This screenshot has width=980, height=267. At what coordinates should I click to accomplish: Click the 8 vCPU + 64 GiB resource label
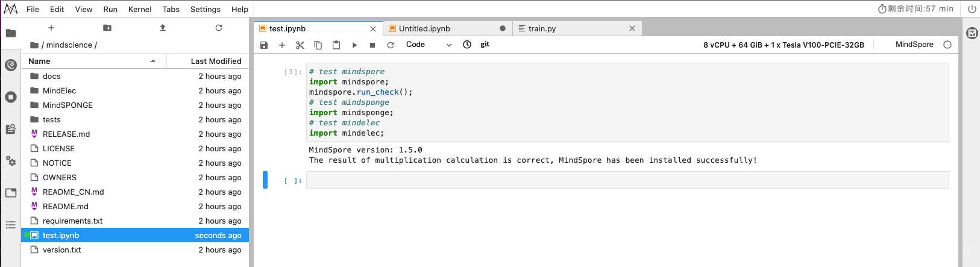[784, 45]
